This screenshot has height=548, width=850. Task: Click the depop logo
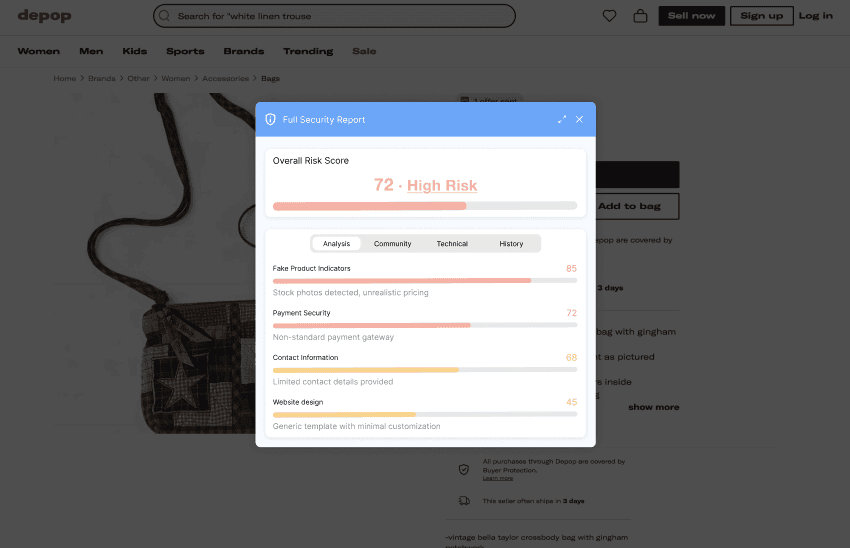coord(44,16)
